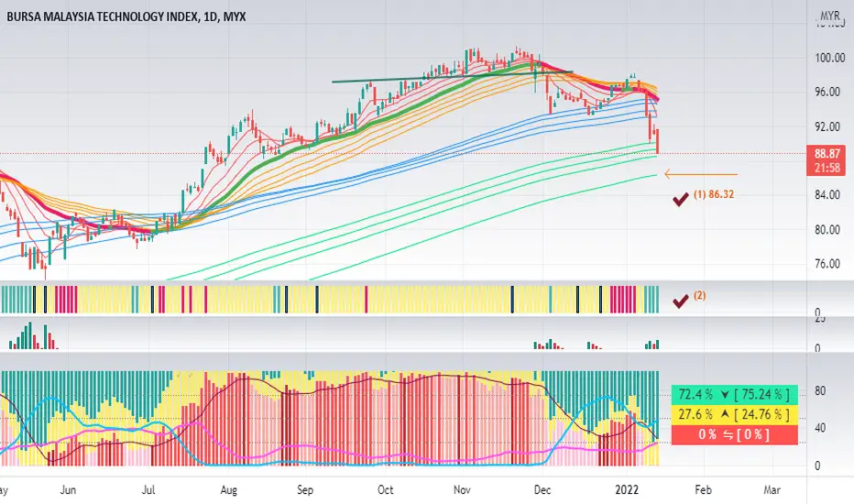Click the Jul label on time axis
Image resolution: width=854 pixels, height=504 pixels.
click(x=148, y=490)
